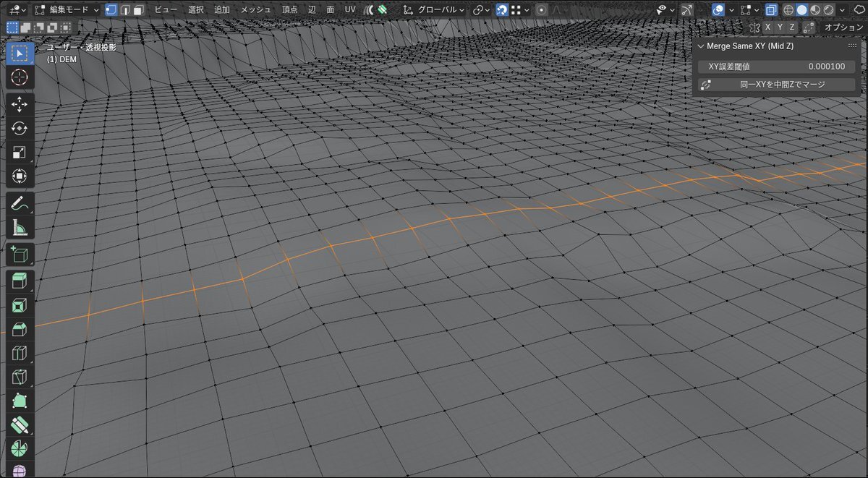Screen dimensions: 868x478
Task: Choose the Extrude Region tool
Action: (20, 281)
